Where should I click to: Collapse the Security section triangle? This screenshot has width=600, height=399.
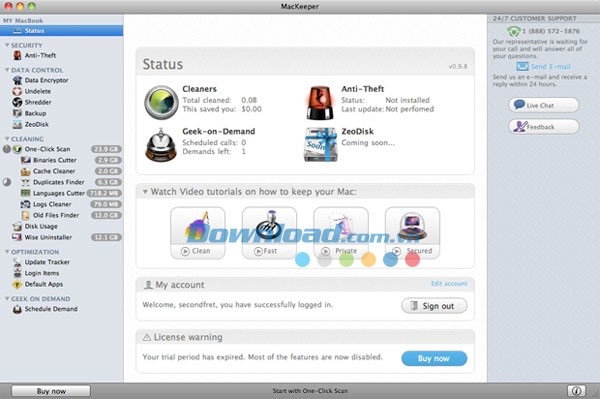[7, 45]
